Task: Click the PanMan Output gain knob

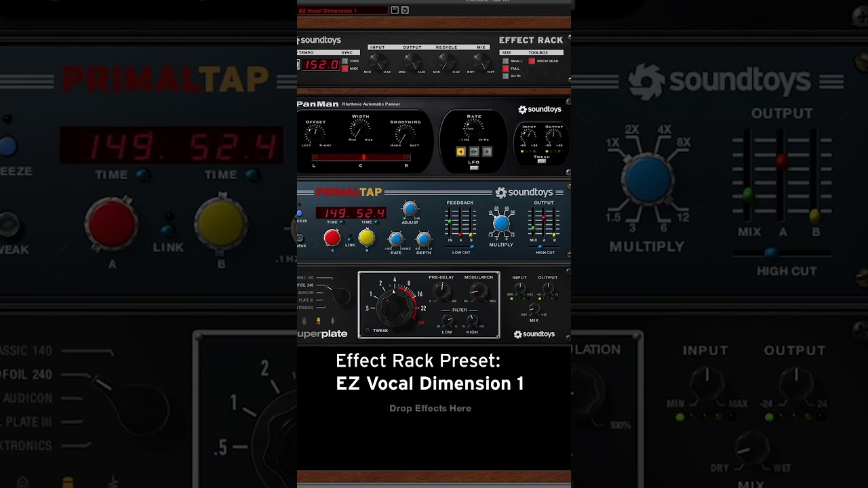Action: (554, 136)
